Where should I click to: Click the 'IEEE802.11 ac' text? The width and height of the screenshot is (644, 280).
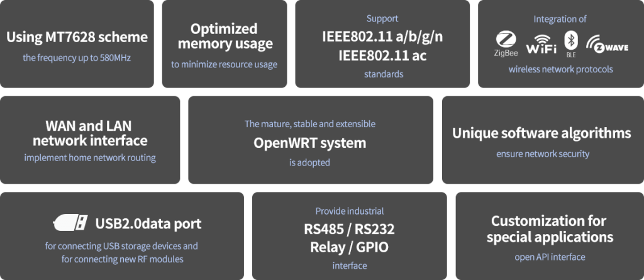click(382, 55)
